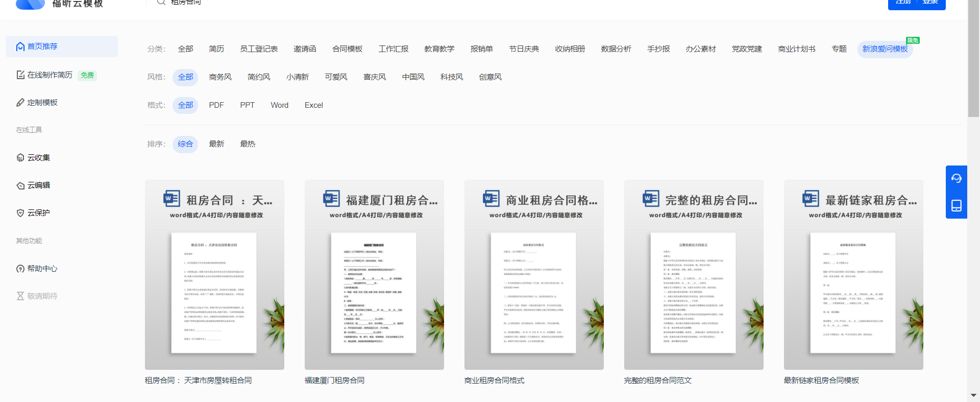Select the Word format filter
This screenshot has width=980, height=402.
279,105
